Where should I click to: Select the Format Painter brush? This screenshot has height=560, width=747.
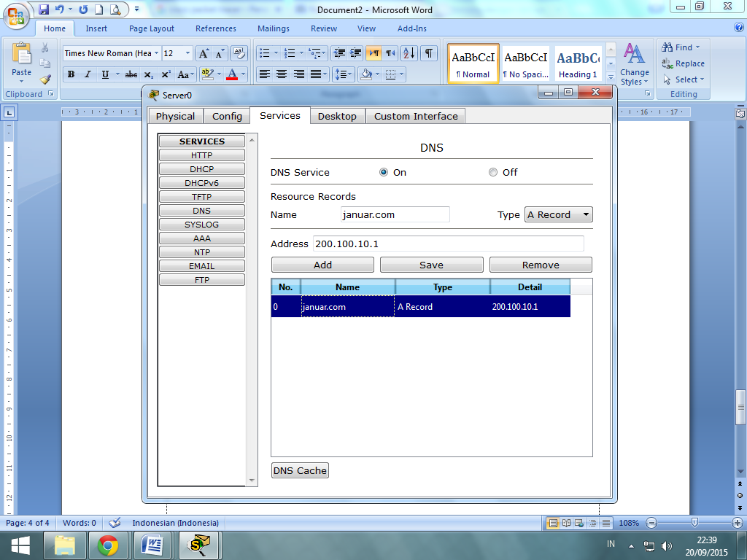click(44, 79)
